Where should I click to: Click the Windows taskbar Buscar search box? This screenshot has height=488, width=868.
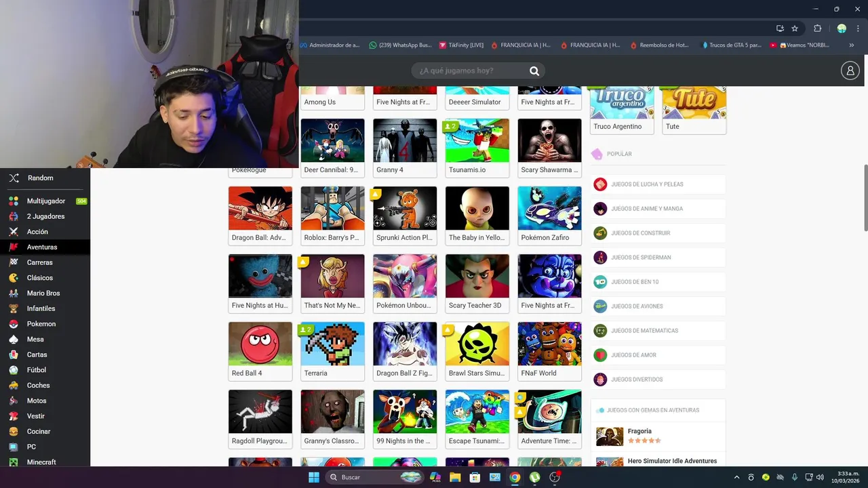click(x=375, y=477)
